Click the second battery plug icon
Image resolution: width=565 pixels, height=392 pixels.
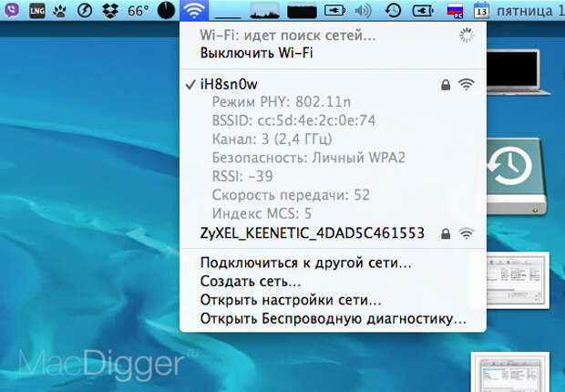(423, 11)
